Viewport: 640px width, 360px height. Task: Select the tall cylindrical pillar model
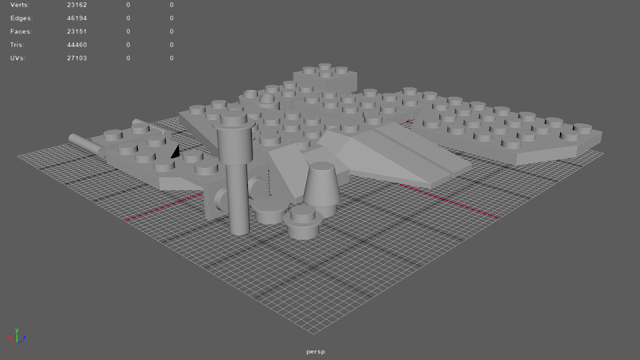tap(236, 171)
